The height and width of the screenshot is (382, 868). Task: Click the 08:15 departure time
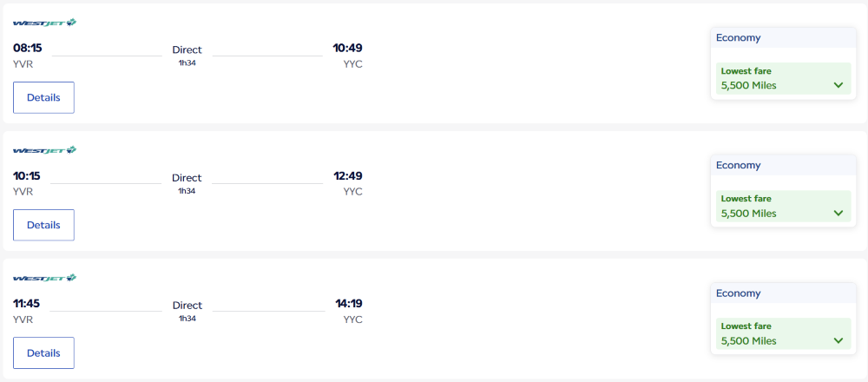(x=28, y=48)
